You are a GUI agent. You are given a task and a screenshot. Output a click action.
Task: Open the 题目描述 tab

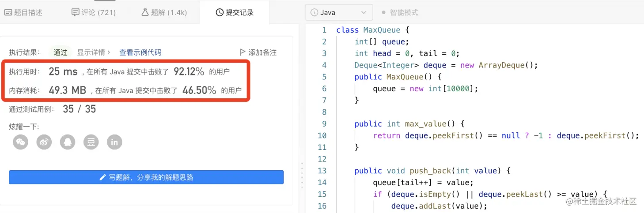(23, 12)
